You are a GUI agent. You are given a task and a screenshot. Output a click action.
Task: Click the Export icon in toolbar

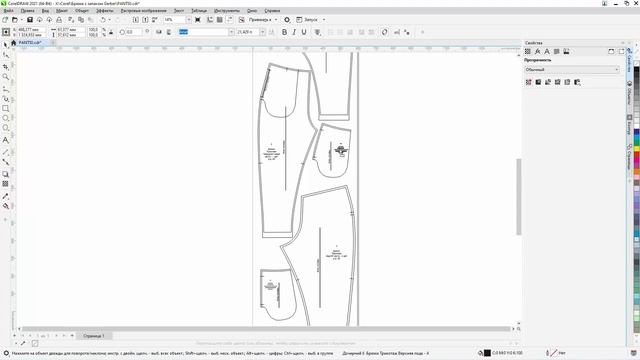coord(145,20)
